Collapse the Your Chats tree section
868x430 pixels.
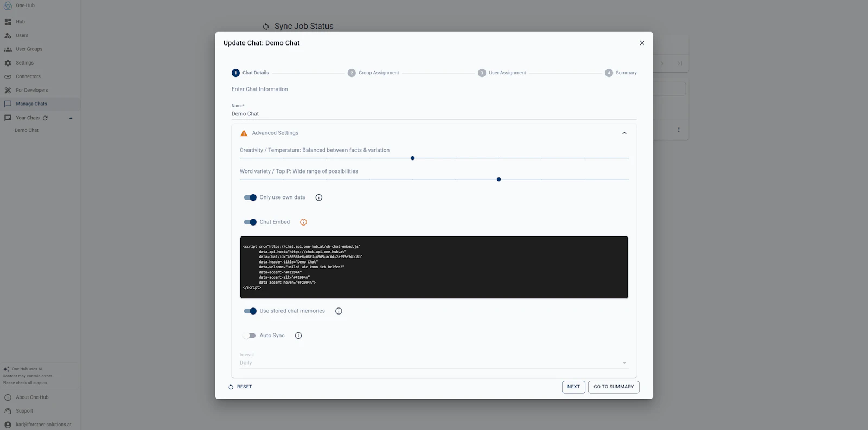pos(71,118)
